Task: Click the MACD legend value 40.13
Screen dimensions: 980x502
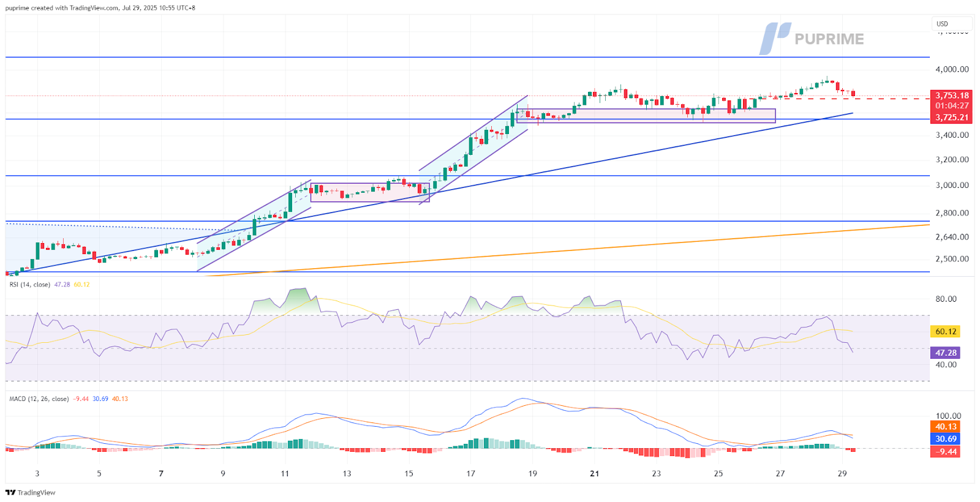Action: point(120,399)
